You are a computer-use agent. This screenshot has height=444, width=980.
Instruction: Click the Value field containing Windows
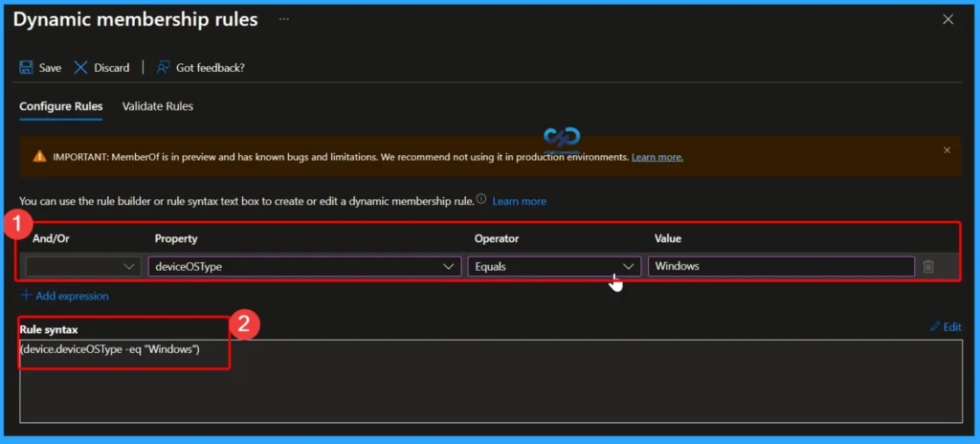tap(781, 266)
